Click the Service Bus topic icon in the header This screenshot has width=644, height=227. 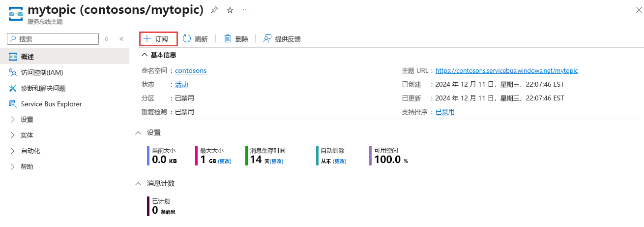15,14
